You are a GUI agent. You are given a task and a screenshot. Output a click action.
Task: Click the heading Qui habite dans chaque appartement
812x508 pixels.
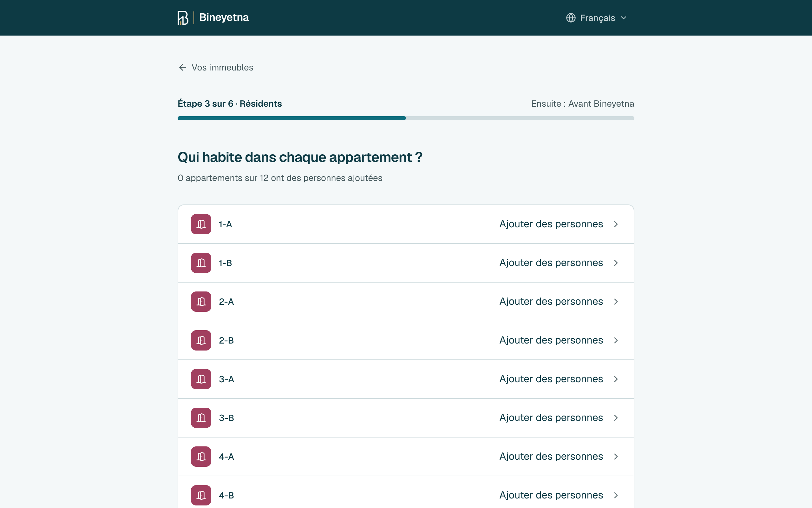[300, 157]
